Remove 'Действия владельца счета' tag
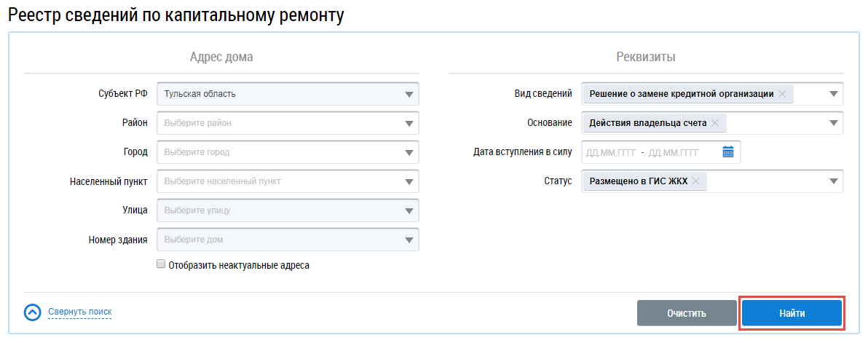 point(715,123)
